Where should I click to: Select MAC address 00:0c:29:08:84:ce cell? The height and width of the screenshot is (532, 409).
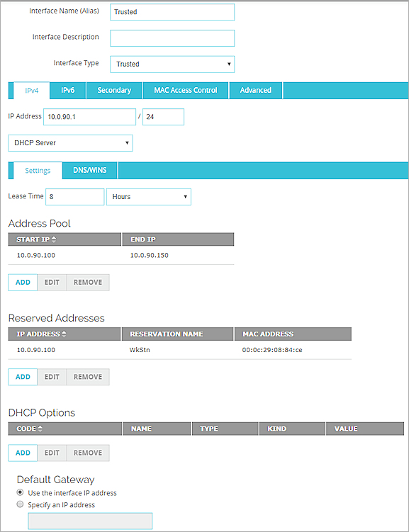point(272,350)
